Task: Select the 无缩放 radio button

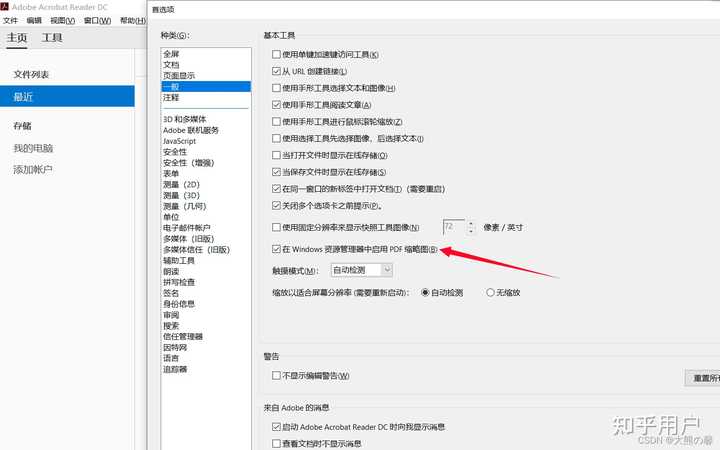Action: (490, 292)
